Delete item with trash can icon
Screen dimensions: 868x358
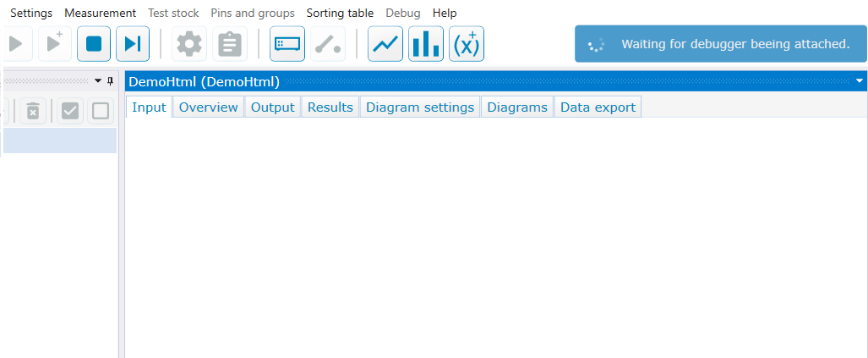coord(33,111)
